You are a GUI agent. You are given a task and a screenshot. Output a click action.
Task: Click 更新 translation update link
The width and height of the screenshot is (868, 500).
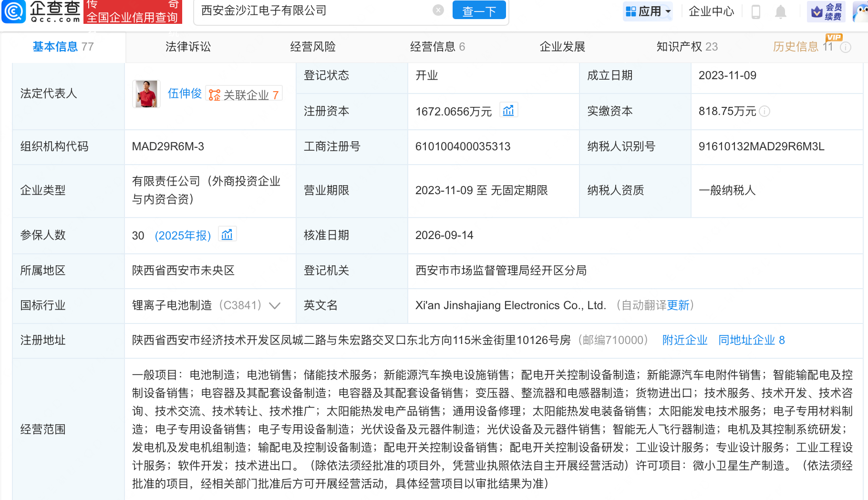tap(678, 305)
